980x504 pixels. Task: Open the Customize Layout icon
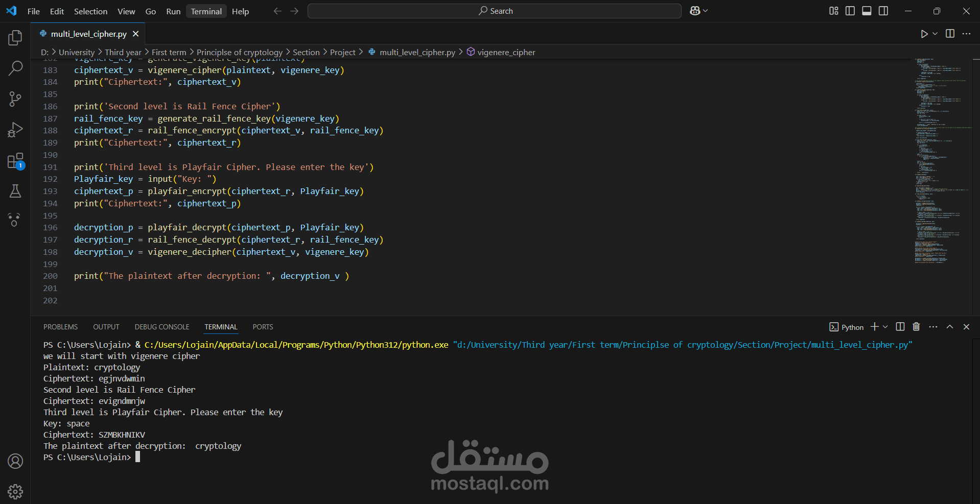(834, 11)
